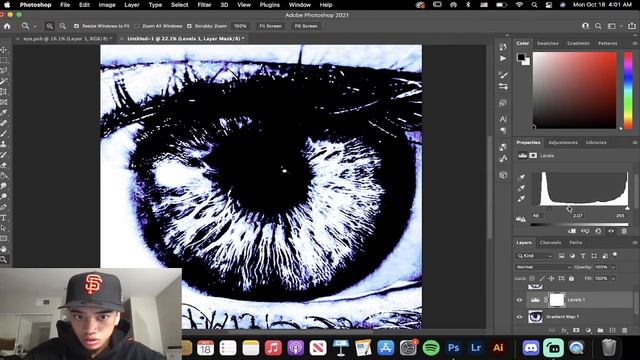This screenshot has height=360, width=640.
Task: Open the Layers panel options menu
Action: (x=635, y=242)
